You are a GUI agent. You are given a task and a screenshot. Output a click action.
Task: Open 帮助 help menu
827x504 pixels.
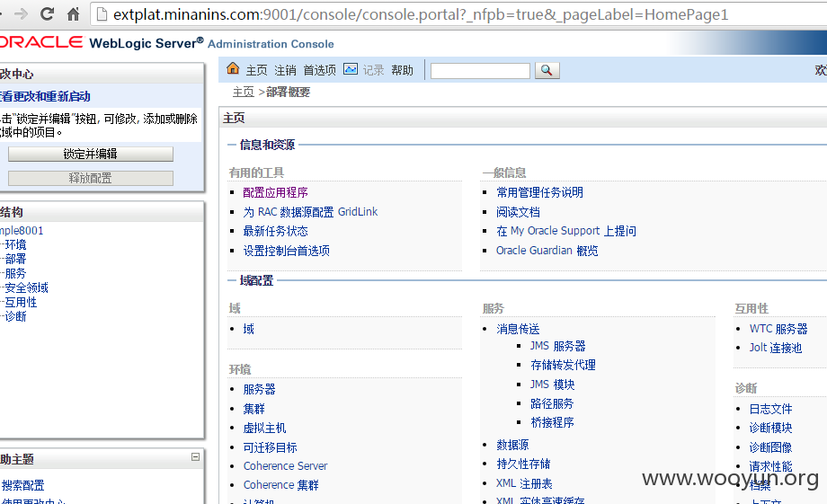[403, 70]
